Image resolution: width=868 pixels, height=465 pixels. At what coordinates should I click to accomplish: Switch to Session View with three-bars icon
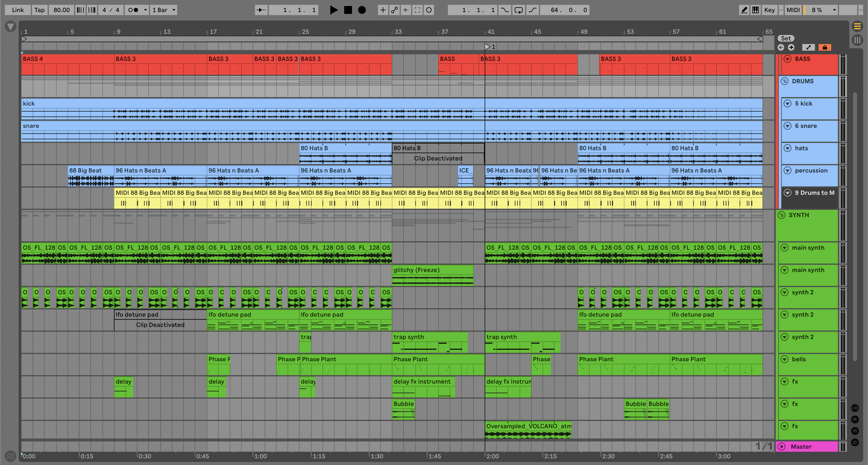coord(857,40)
